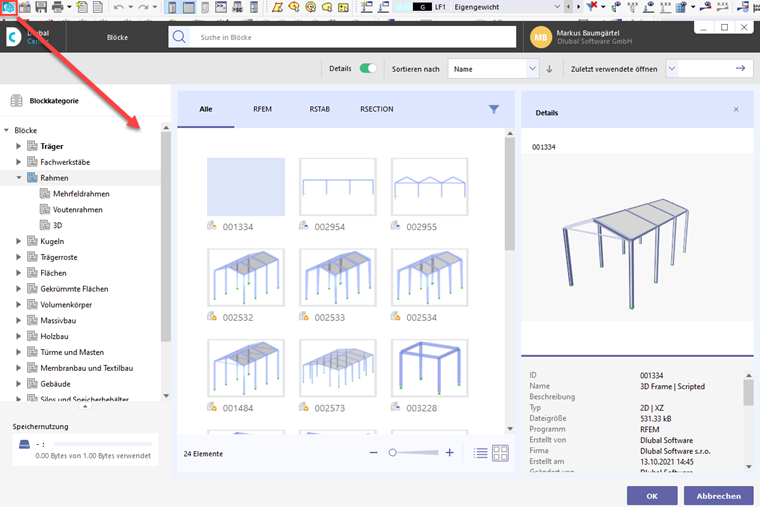The height and width of the screenshot is (507, 760).
Task: Toggle the navigator panel toolbar icon
Action: click(x=172, y=7)
